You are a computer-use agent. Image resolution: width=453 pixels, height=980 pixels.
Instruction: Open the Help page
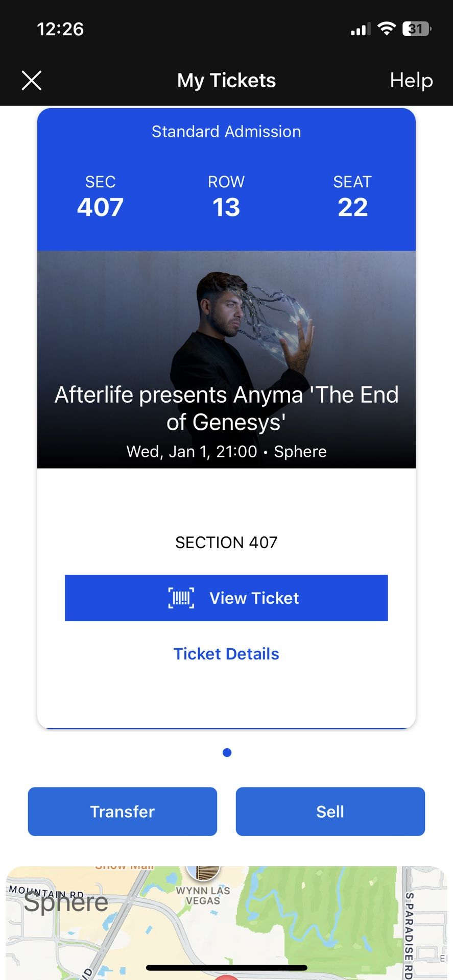coord(411,81)
